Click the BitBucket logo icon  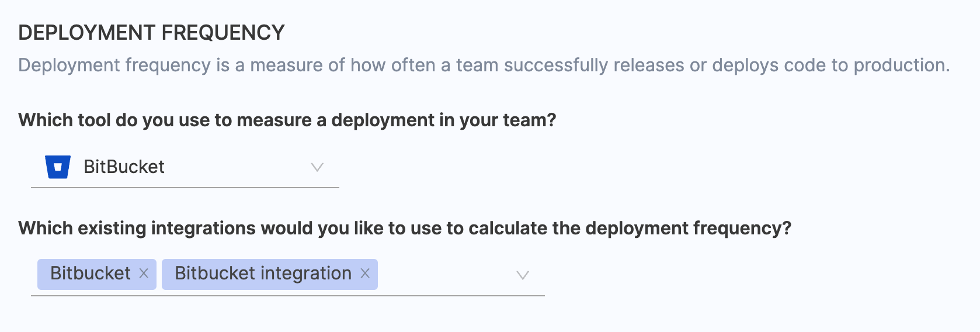coord(58,167)
